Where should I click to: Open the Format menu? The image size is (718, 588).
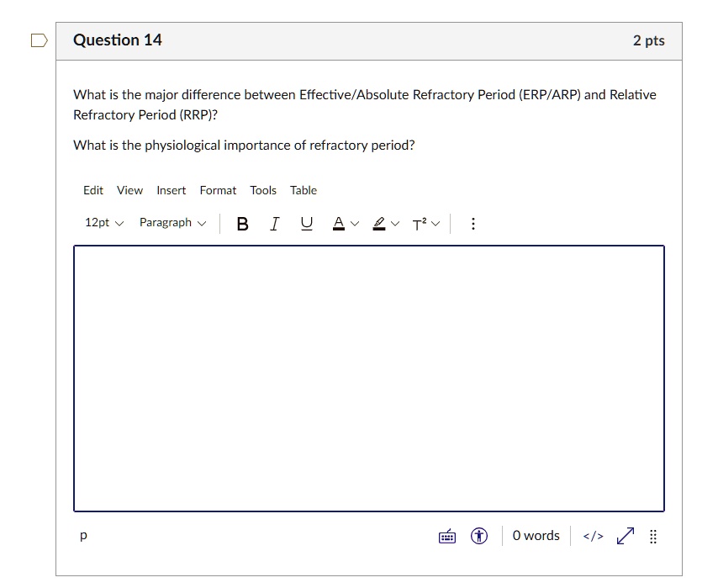(218, 190)
